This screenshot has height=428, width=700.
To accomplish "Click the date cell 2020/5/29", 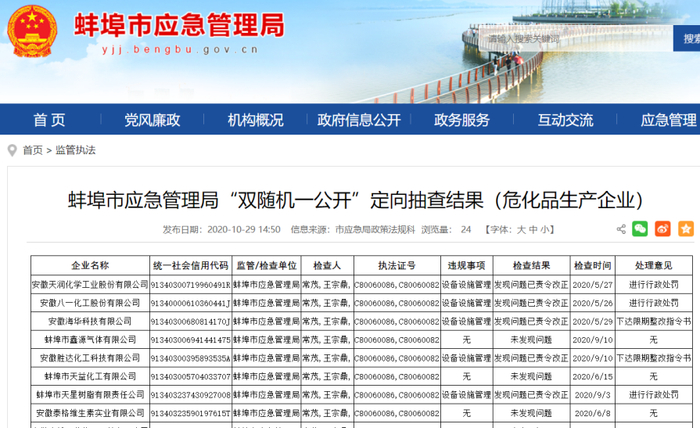I will point(592,321).
